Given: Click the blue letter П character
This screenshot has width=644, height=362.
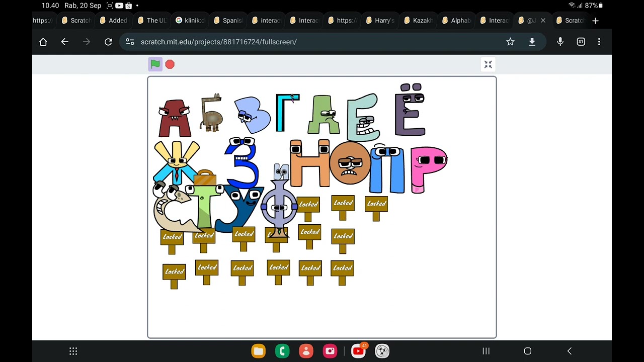Looking at the screenshot, I should (x=386, y=169).
